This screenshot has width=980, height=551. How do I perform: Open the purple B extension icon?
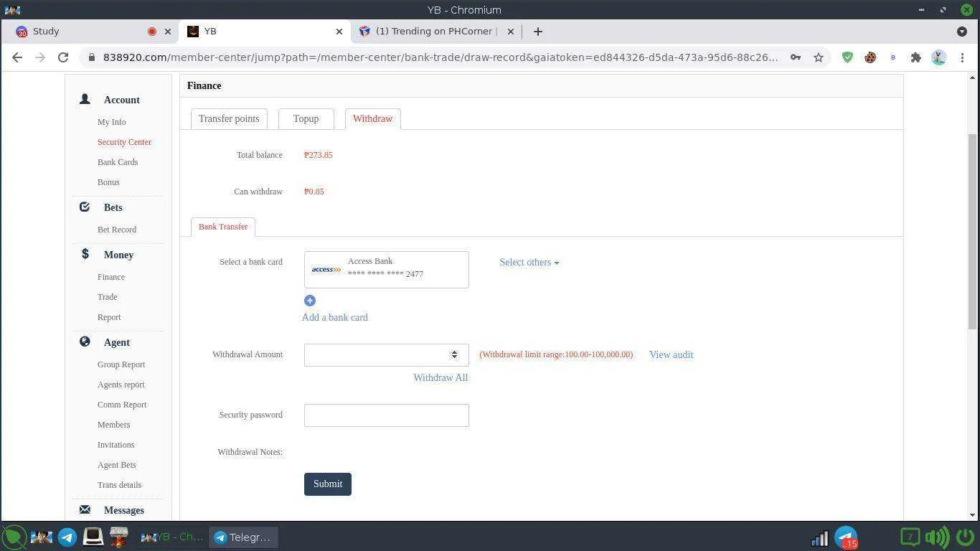[893, 57]
